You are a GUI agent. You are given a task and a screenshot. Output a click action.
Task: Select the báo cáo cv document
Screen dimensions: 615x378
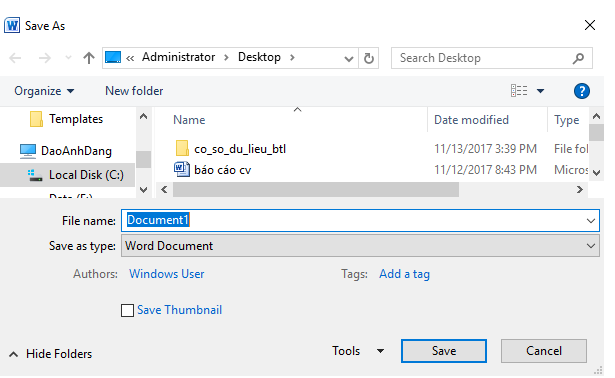click(x=222, y=170)
